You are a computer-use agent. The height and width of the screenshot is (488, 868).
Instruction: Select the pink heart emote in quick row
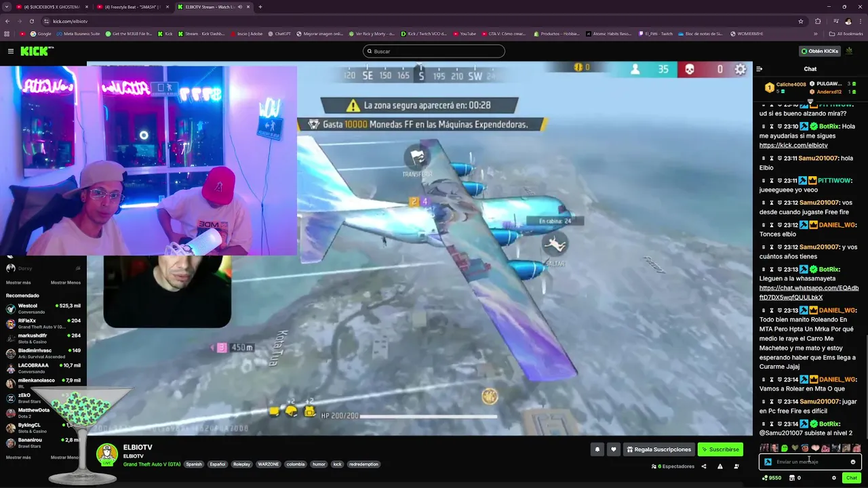pos(815,448)
